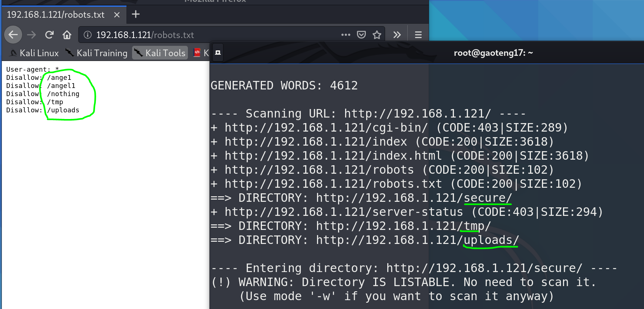Image resolution: width=644 pixels, height=309 pixels.
Task: Open the Firefox home page icon
Action: (67, 35)
